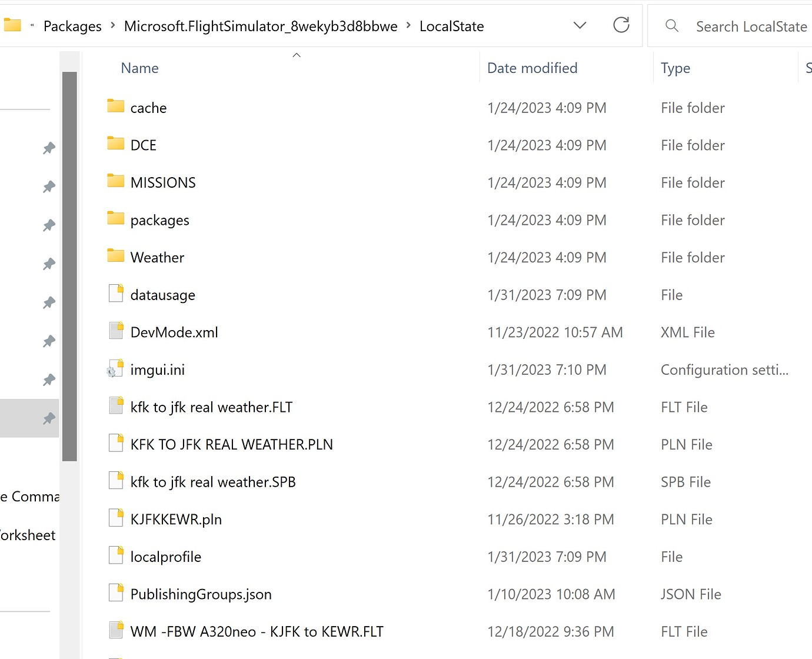This screenshot has height=659, width=812.
Task: Select WM -FBW A320neo - KJFK to KEWR.FLT
Action: [257, 632]
